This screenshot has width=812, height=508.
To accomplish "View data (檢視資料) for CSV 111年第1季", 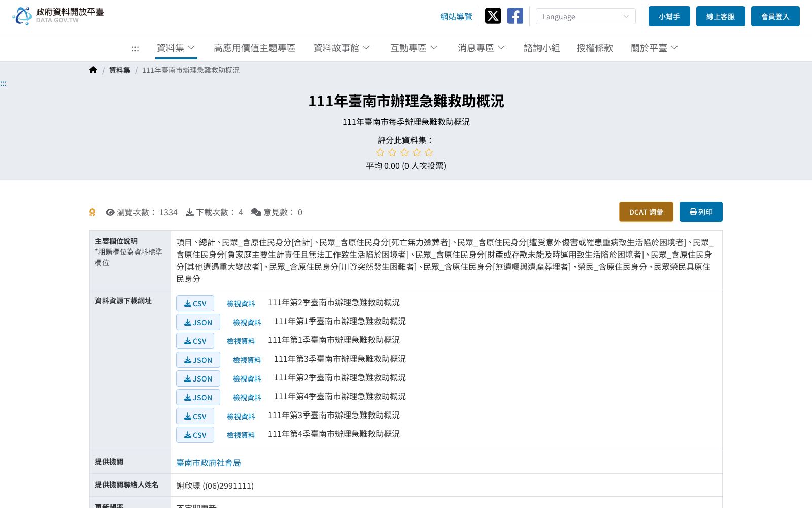I will coord(241,341).
